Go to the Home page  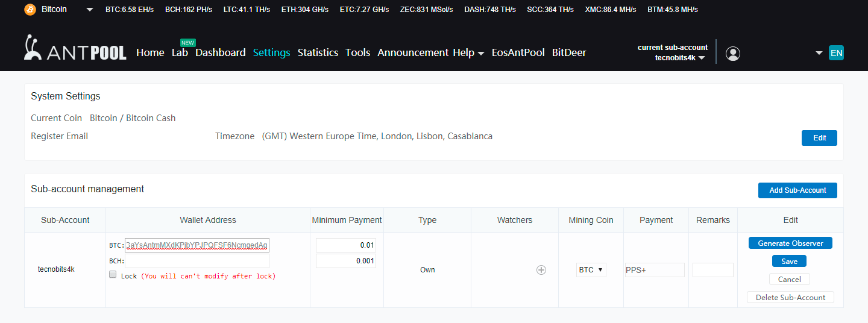pyautogui.click(x=150, y=52)
